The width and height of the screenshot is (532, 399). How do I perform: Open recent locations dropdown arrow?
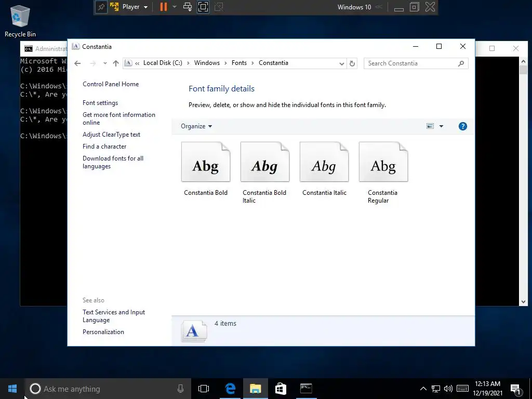click(x=105, y=63)
